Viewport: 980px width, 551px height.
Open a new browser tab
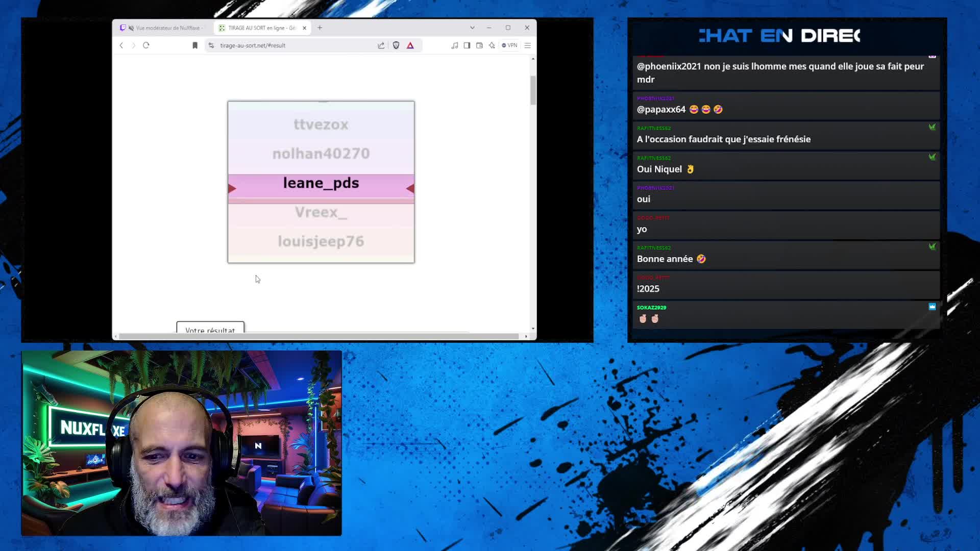pos(320,28)
